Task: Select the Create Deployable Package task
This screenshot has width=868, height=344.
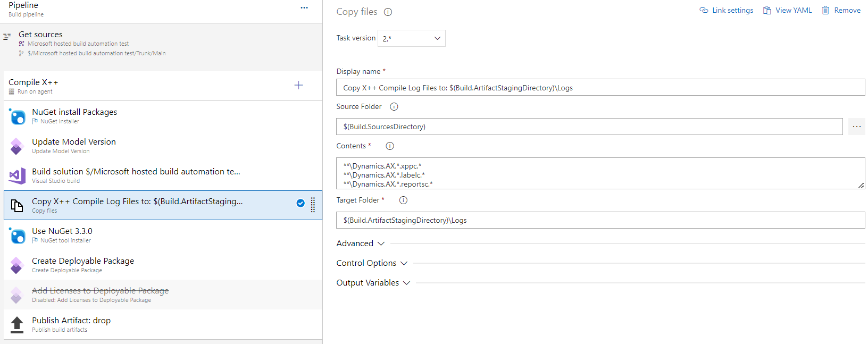Action: 163,265
